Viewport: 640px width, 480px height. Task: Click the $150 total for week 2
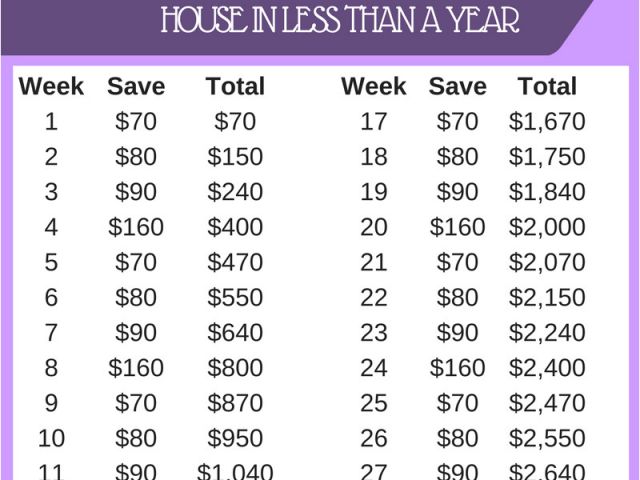pos(235,157)
